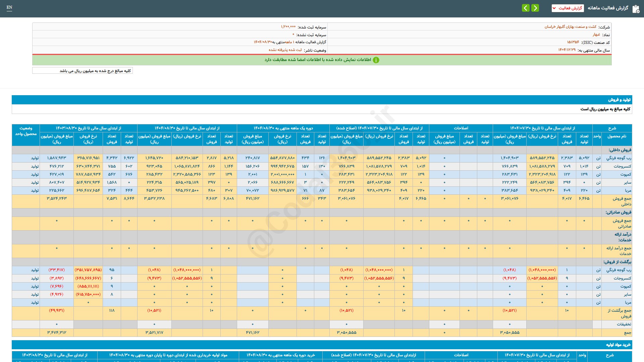Click the وضعیت محصول-واحد column header
The width and height of the screenshot is (644, 362).
(26, 131)
